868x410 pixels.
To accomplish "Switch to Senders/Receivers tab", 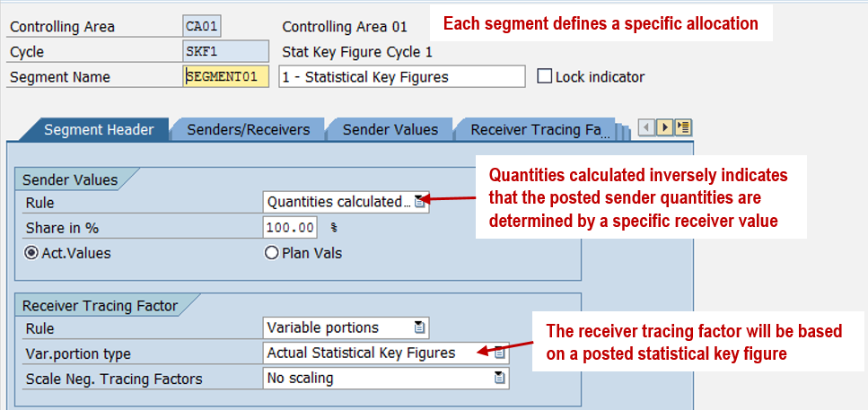I will (x=248, y=130).
